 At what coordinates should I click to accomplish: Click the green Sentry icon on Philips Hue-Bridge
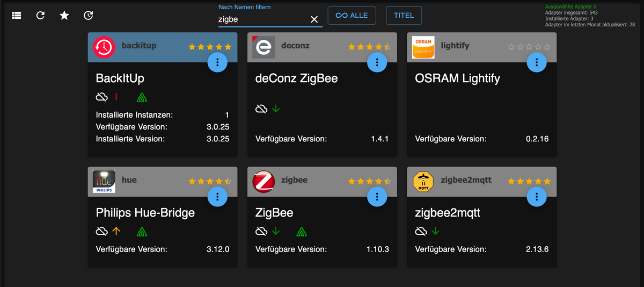tap(142, 232)
